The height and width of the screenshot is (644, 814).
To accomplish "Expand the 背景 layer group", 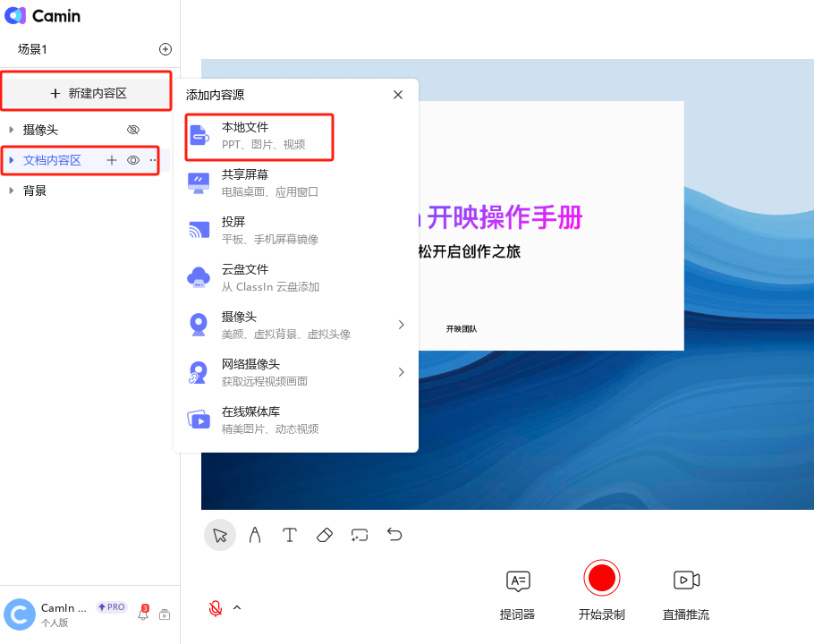I will coord(11,190).
